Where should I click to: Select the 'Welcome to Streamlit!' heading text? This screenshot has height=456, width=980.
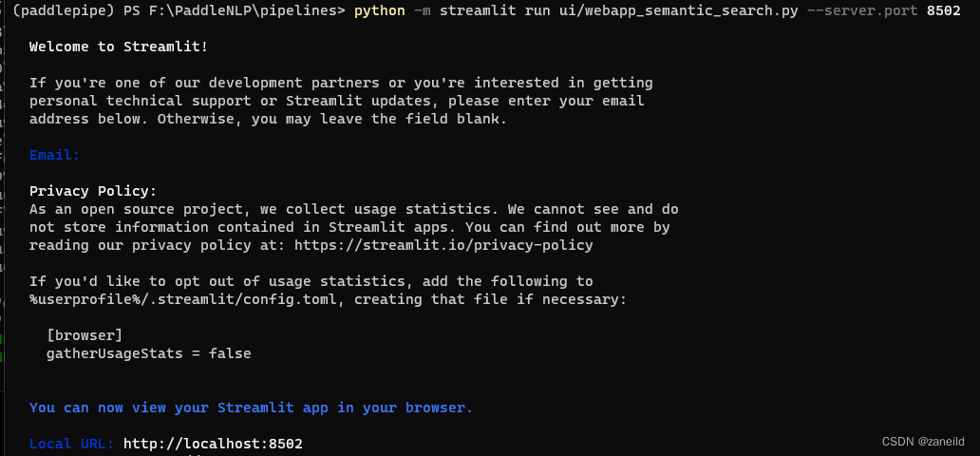pyautogui.click(x=118, y=47)
